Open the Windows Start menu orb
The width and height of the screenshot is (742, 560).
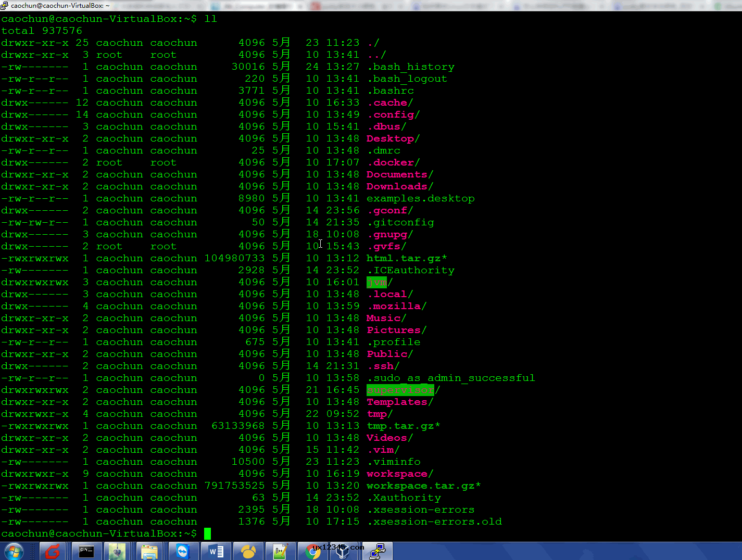point(14,551)
